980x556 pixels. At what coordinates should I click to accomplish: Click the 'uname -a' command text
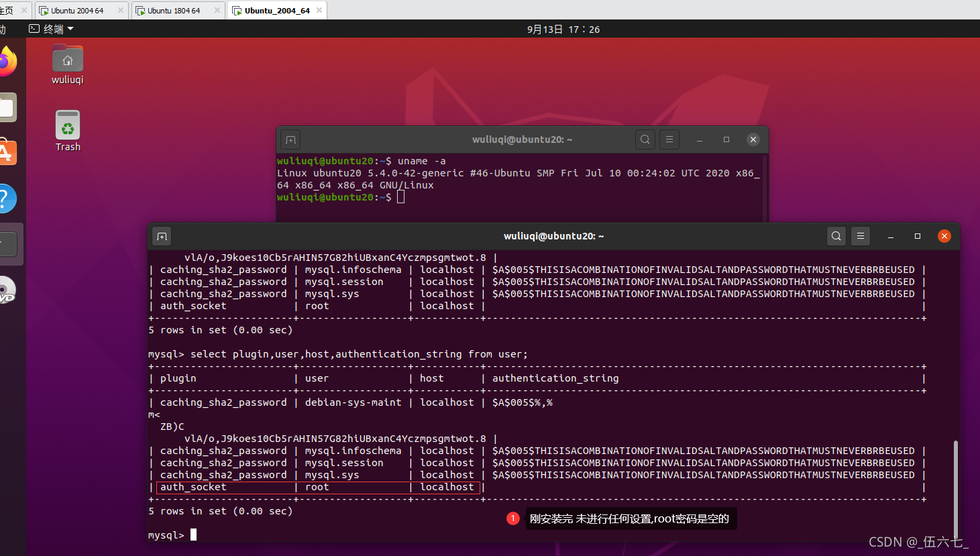(x=421, y=161)
